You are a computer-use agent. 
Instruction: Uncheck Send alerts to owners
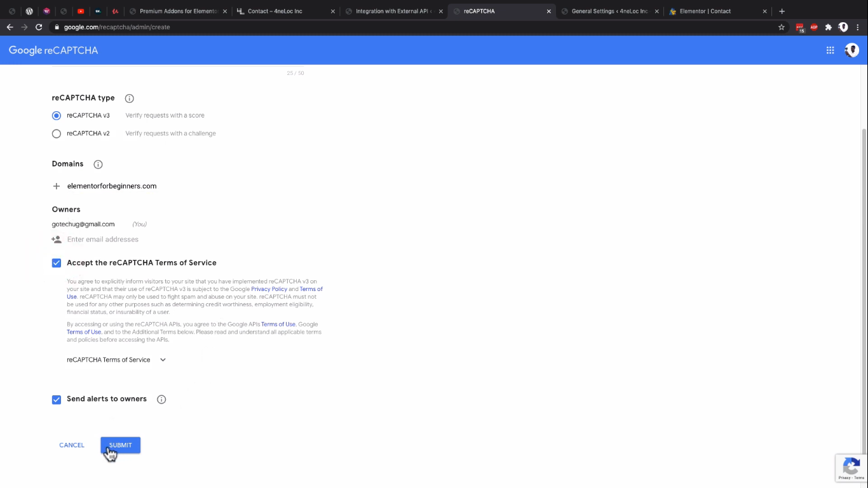click(x=57, y=400)
